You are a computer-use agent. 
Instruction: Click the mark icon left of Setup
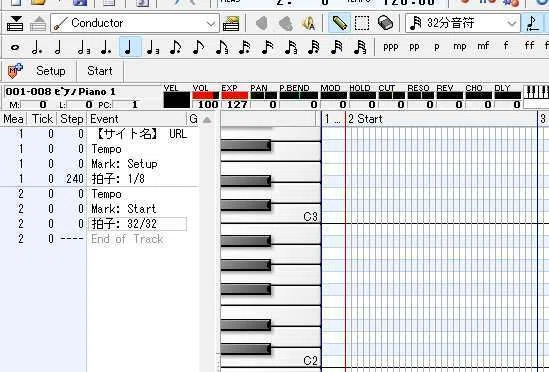coord(15,71)
